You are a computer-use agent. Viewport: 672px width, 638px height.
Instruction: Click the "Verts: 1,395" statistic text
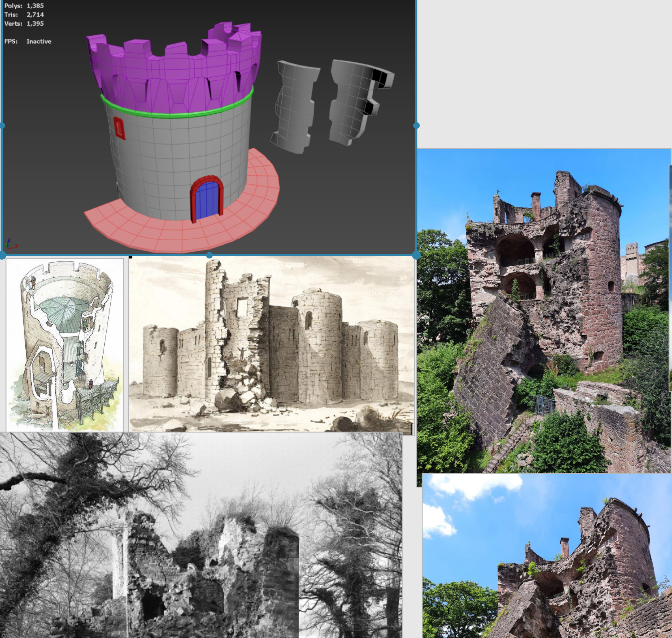(x=24, y=23)
